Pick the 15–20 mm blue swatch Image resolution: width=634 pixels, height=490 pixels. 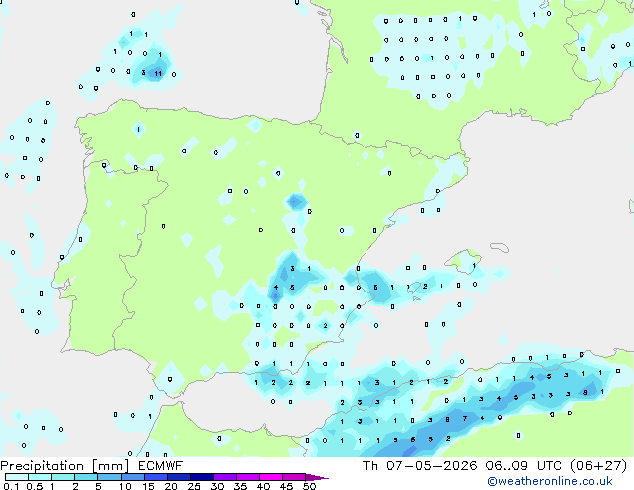[155, 477]
